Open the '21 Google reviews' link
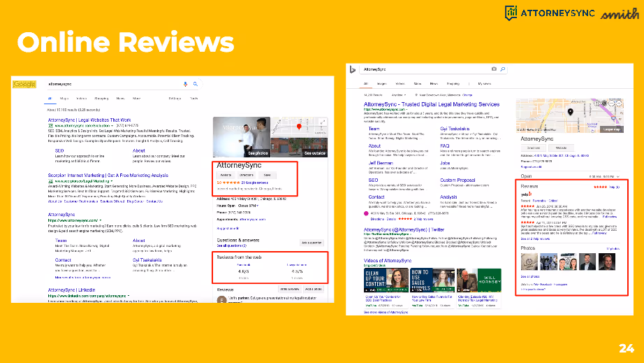Viewport: 644px width, 363px height. (x=255, y=183)
